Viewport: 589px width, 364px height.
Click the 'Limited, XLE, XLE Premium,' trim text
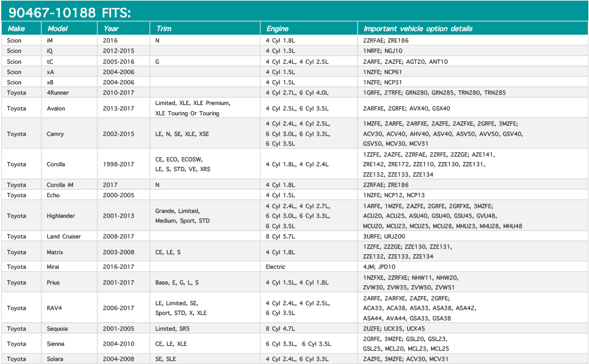[192, 103]
